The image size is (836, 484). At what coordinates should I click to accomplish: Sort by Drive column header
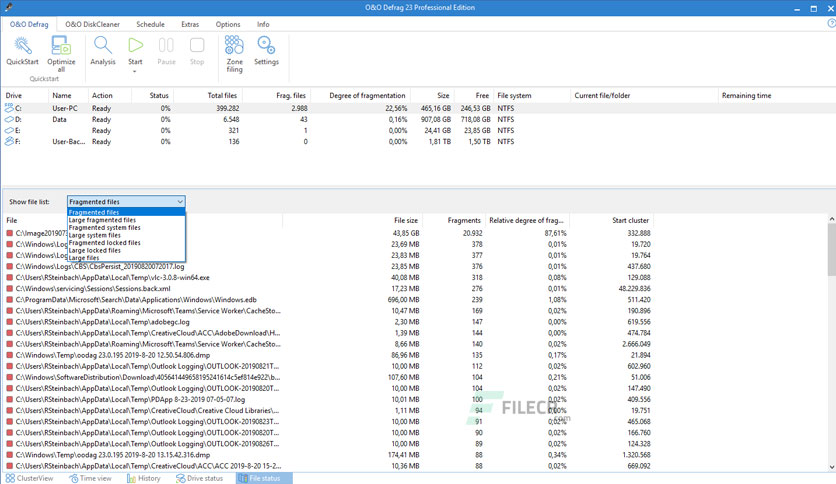pos(25,95)
